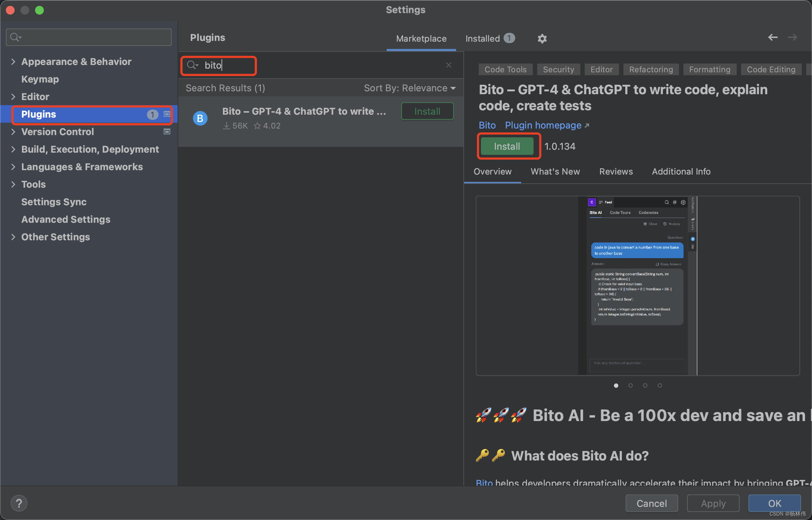Click the green Install button beside version

tap(507, 146)
